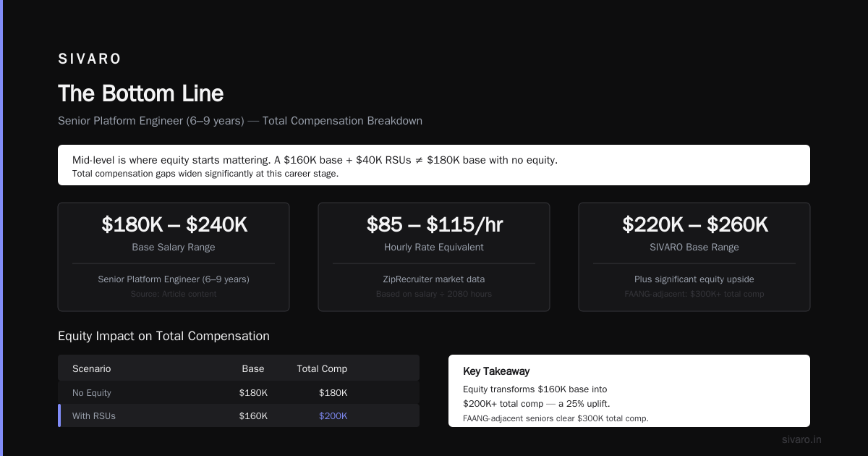The image size is (868, 456).
Task: Select the heading The Bottom Line
Action: (x=141, y=93)
